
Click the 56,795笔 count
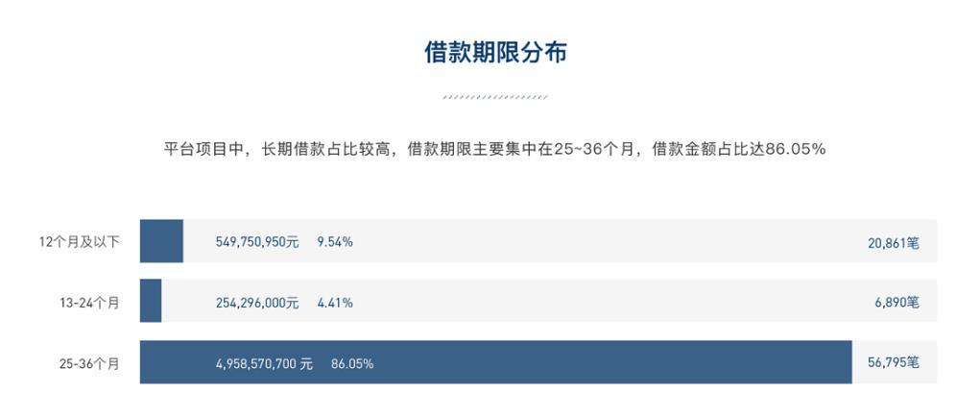[x=893, y=363]
